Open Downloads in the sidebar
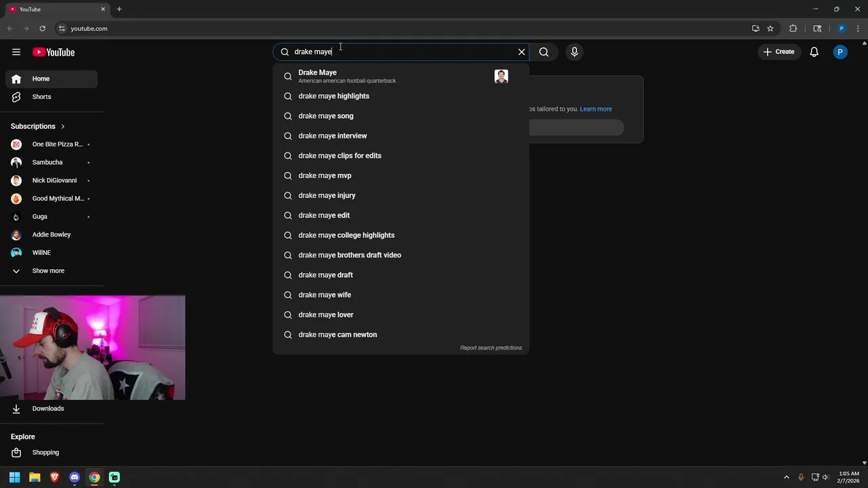Viewport: 868px width, 488px height. click(x=52, y=409)
